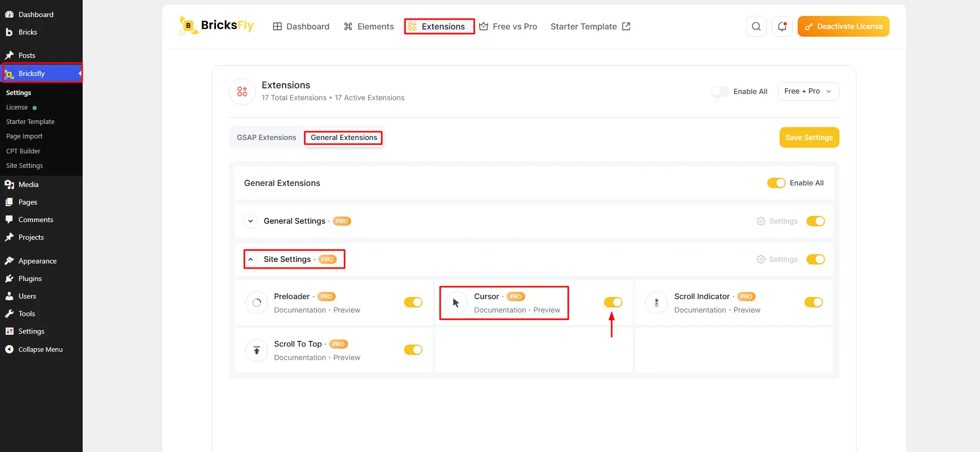Expand the General Settings chevron

(251, 221)
